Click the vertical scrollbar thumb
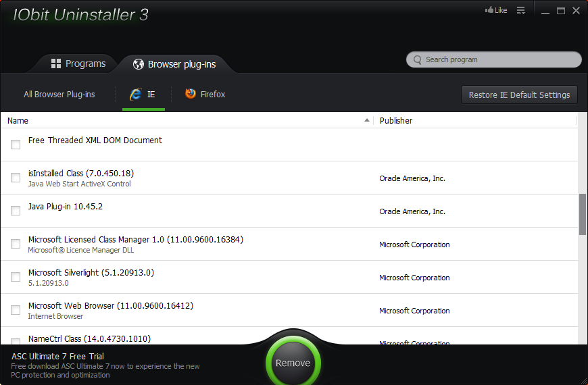Viewport: 588px width, 385px height. click(583, 214)
